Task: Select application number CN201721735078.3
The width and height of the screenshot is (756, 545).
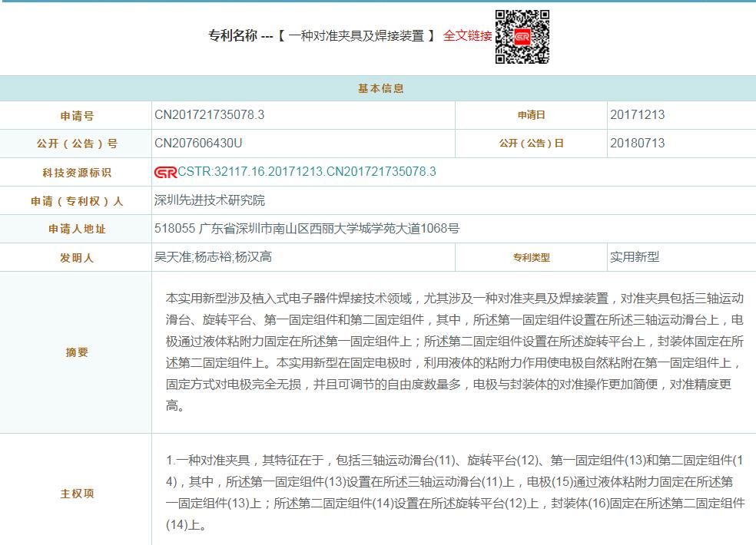Action: pos(210,115)
